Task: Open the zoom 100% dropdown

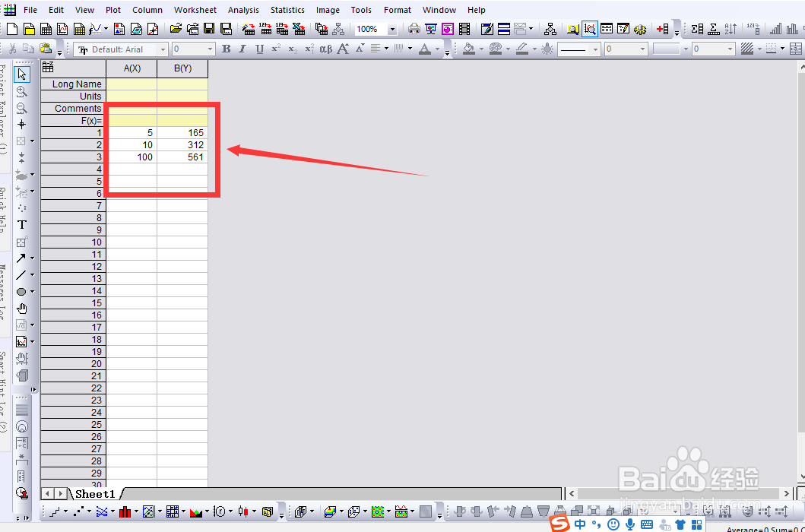Action: 393,30
